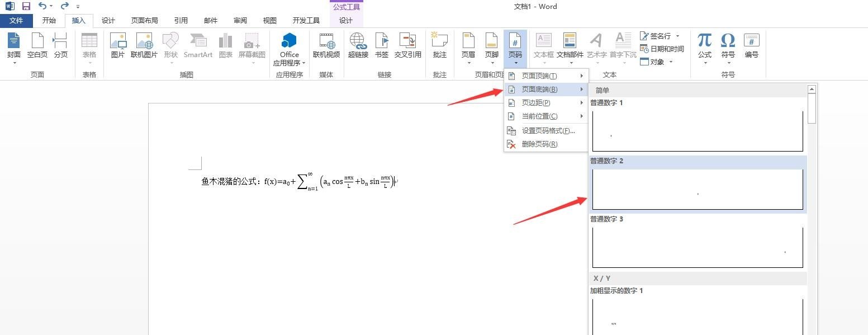Select the 普通数字 2 page number style

(x=697, y=188)
